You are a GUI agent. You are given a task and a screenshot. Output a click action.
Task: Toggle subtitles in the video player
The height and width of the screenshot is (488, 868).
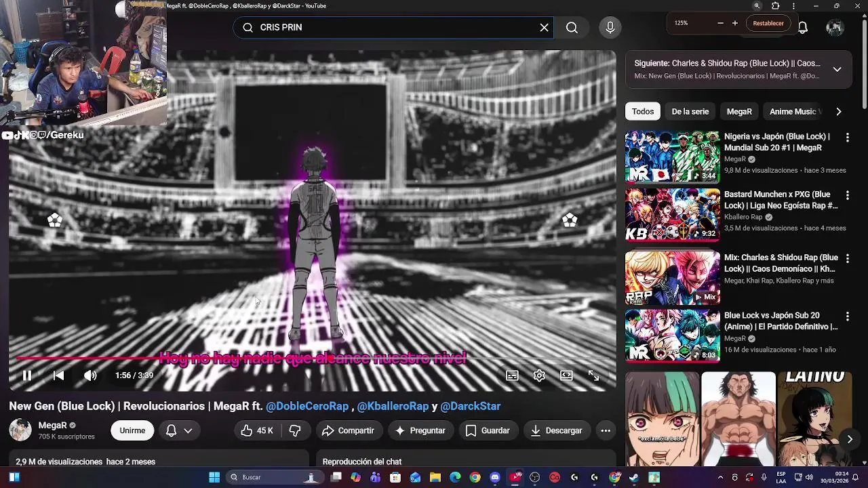(512, 375)
